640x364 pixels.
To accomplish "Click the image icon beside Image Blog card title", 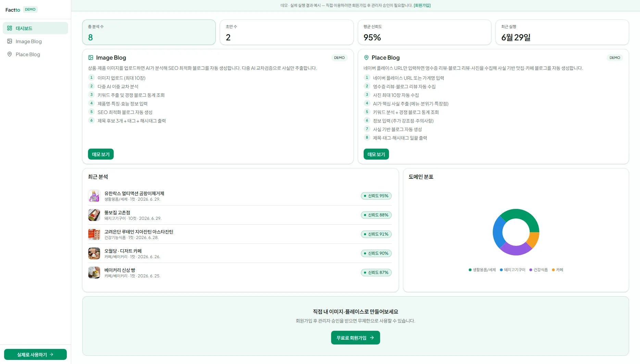I will tap(91, 58).
